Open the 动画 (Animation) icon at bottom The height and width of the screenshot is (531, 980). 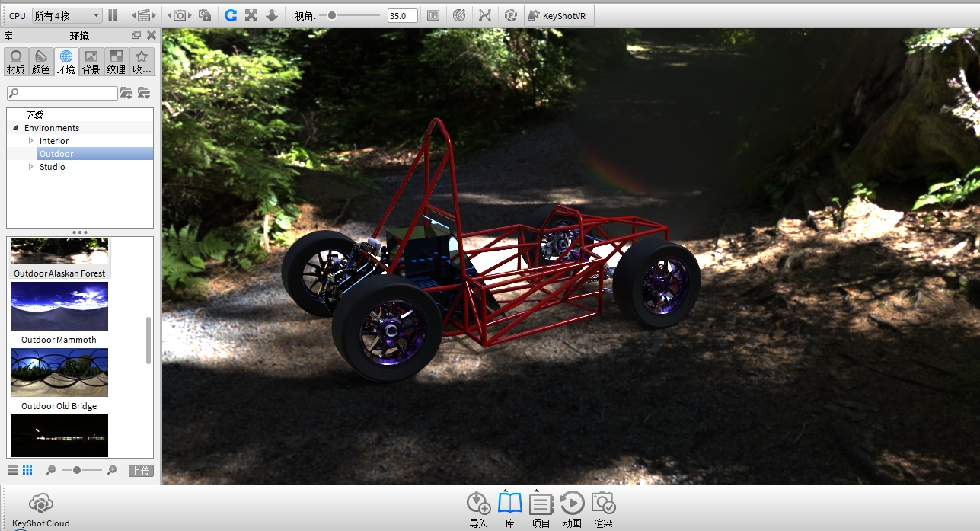tap(571, 504)
